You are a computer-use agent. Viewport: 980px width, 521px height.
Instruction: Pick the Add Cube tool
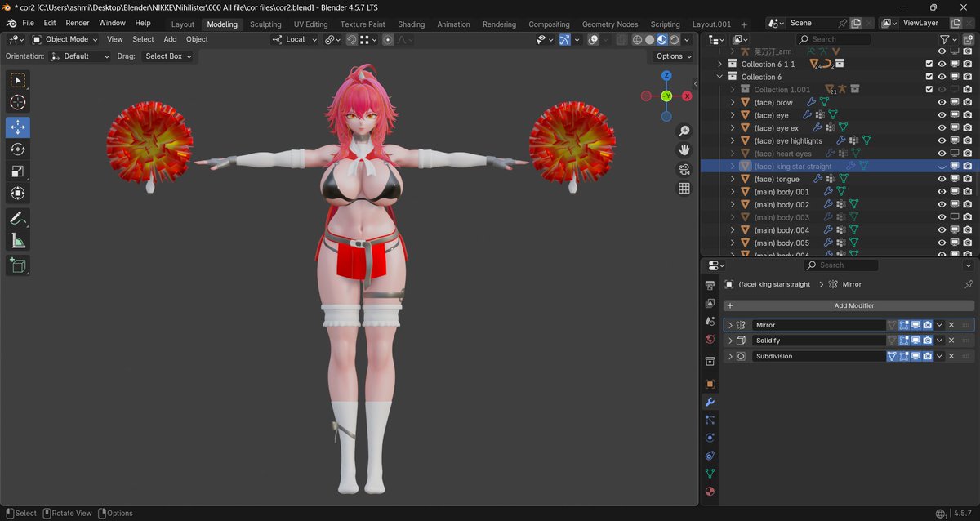pos(18,265)
